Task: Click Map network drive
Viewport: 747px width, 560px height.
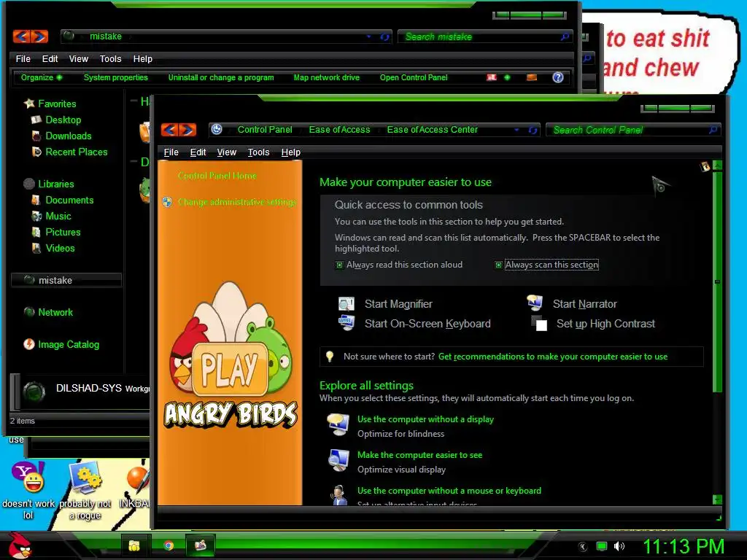Action: (326, 77)
